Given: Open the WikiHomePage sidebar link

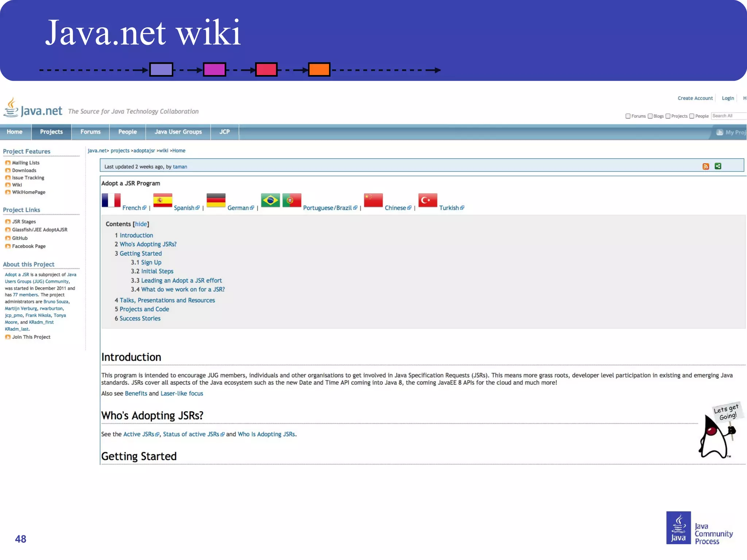Looking at the screenshot, I should (x=29, y=192).
